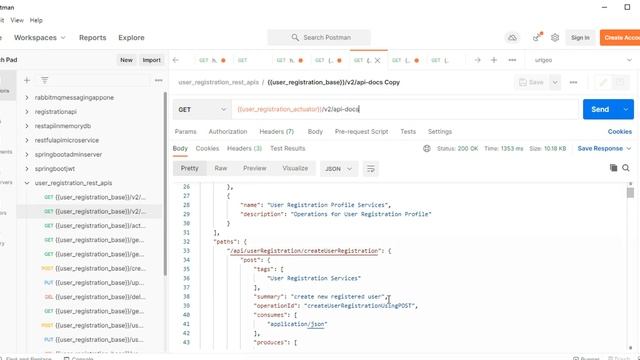Open the urlgeo environment selector

pyautogui.click(x=582, y=60)
